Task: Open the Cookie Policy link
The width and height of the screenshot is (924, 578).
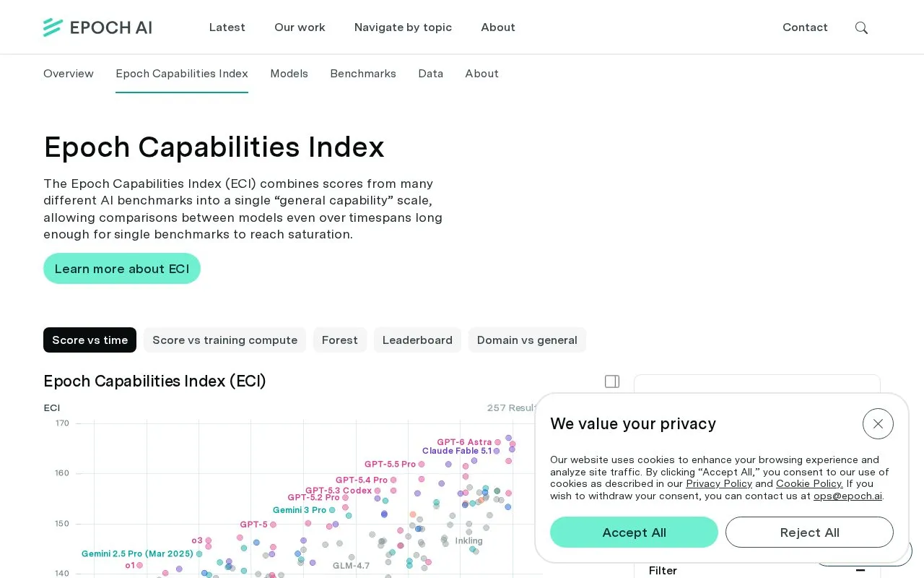Action: point(809,484)
